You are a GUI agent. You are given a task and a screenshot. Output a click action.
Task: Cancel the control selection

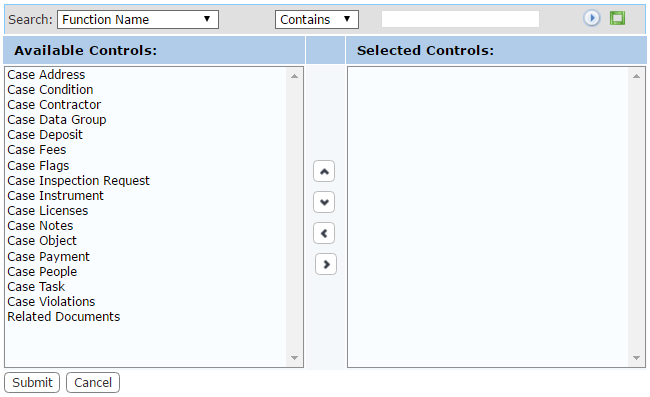coord(93,382)
